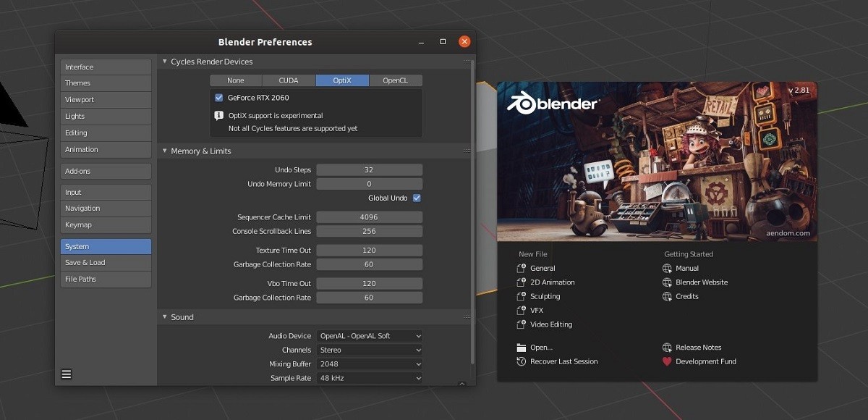Open the Navigation preferences tab

point(106,209)
